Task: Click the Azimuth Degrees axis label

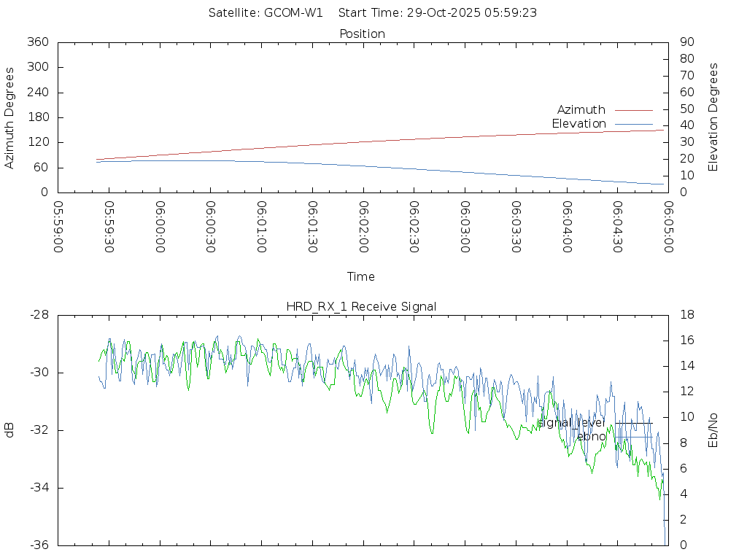Action: coord(9,117)
